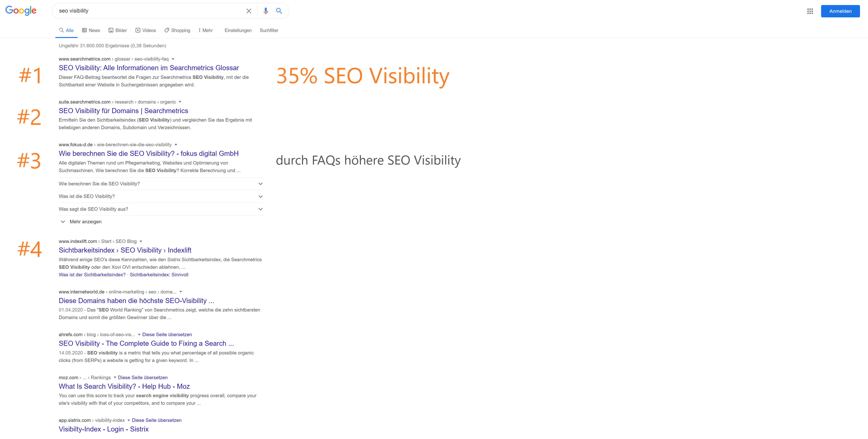The height and width of the screenshot is (439, 868).
Task: Switch to the News tab
Action: 91,30
